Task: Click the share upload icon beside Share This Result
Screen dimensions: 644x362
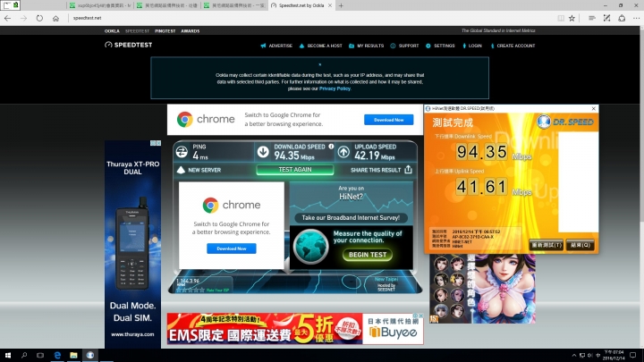Action: (408, 170)
